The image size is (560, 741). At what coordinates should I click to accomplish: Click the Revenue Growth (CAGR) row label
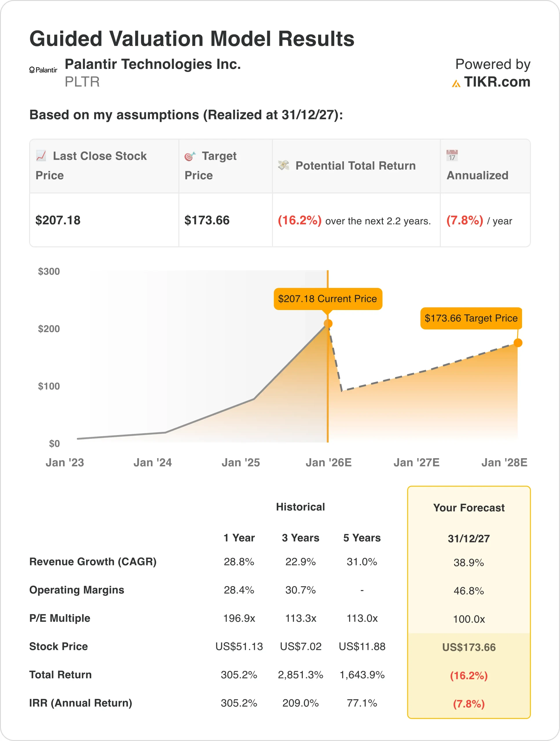(x=93, y=562)
